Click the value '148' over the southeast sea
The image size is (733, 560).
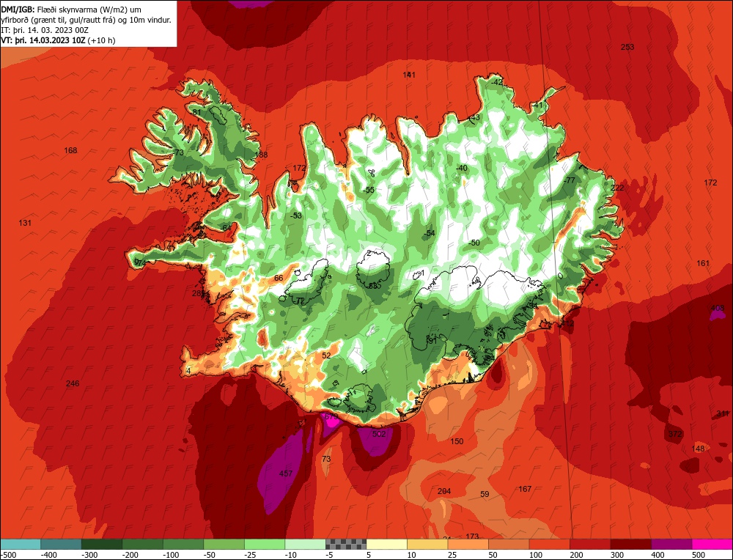(698, 449)
